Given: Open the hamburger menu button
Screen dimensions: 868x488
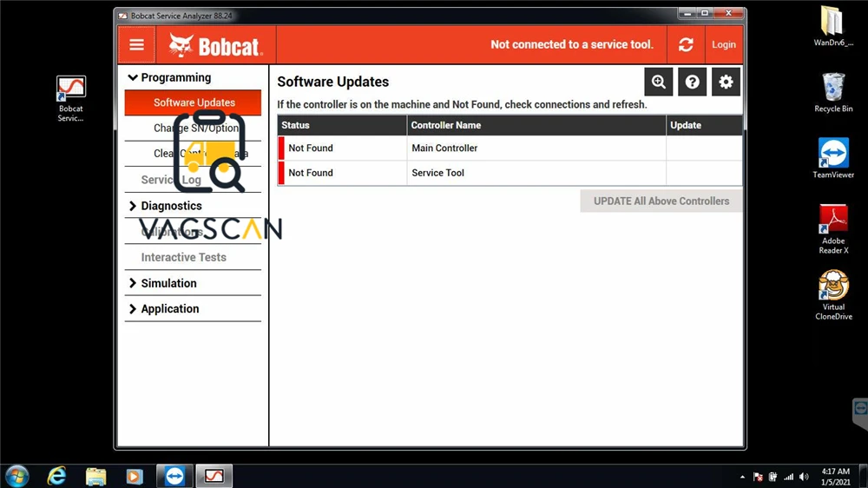Looking at the screenshot, I should (136, 45).
